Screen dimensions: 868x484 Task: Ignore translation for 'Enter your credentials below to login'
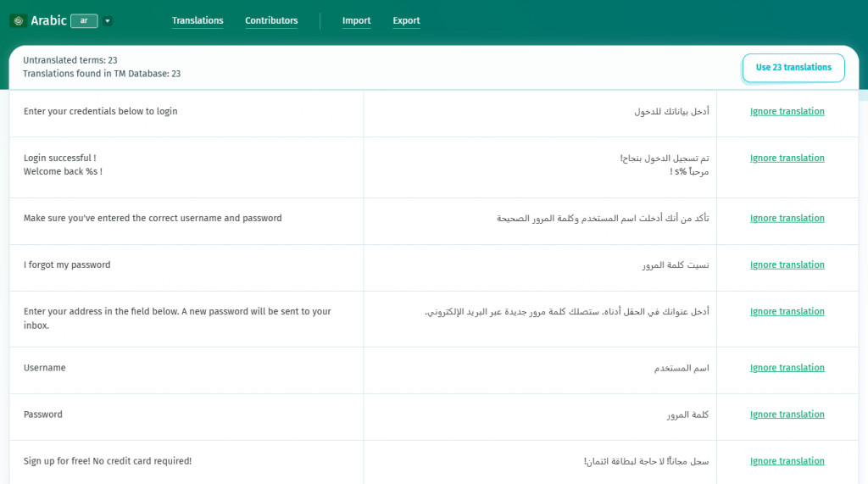(787, 111)
